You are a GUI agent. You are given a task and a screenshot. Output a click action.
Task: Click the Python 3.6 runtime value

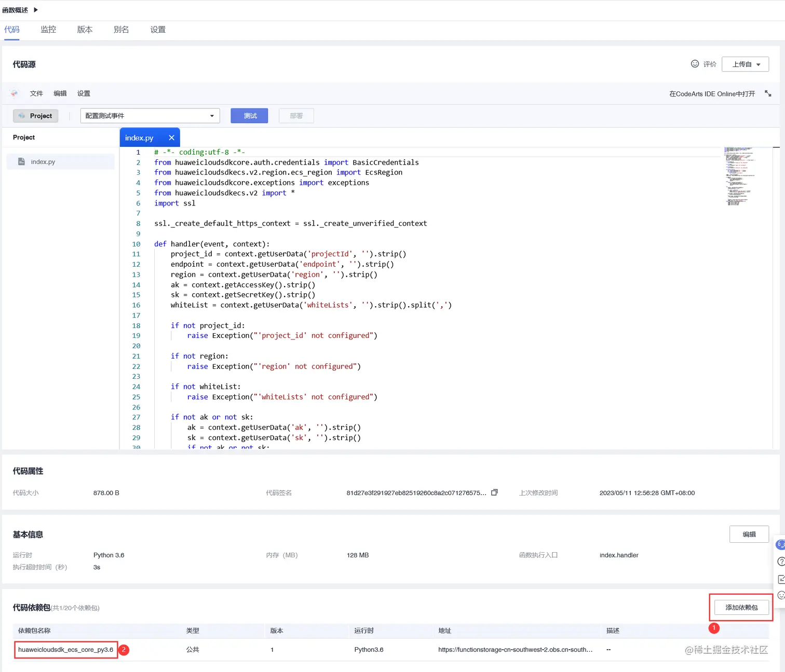coord(109,555)
